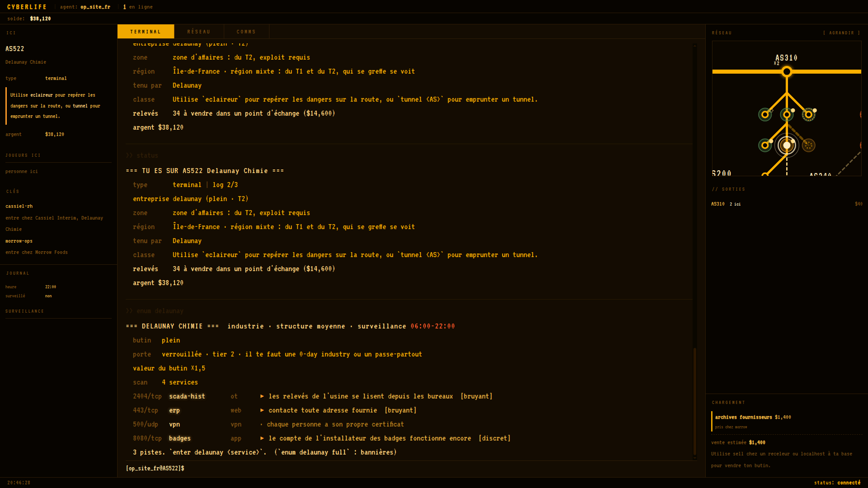This screenshot has width=868, height=488.
Task: Click the 'personne ici' players text
Action: tap(22, 171)
